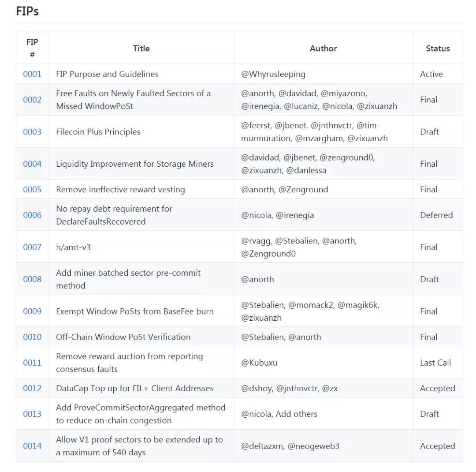Image resolution: width=476 pixels, height=472 pixels.
Task: Click the 0010 Off-Chain verification link
Action: pos(32,337)
